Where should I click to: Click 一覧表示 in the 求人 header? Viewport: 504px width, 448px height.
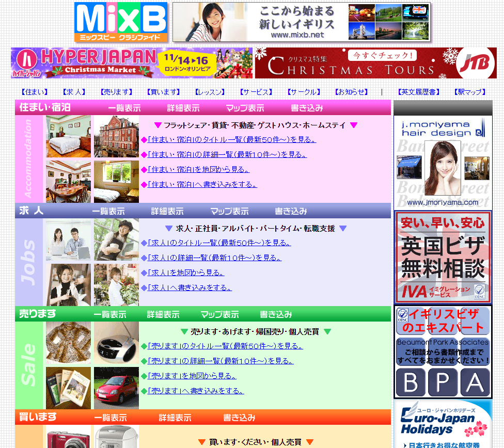[x=108, y=211]
